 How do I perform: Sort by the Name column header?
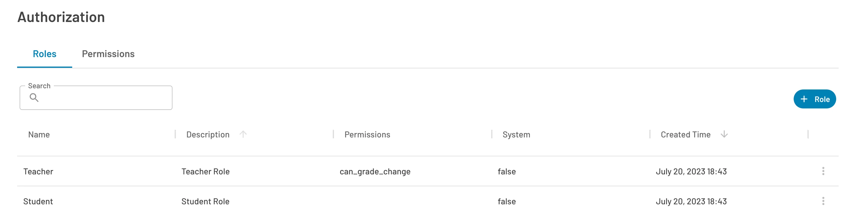coord(39,134)
